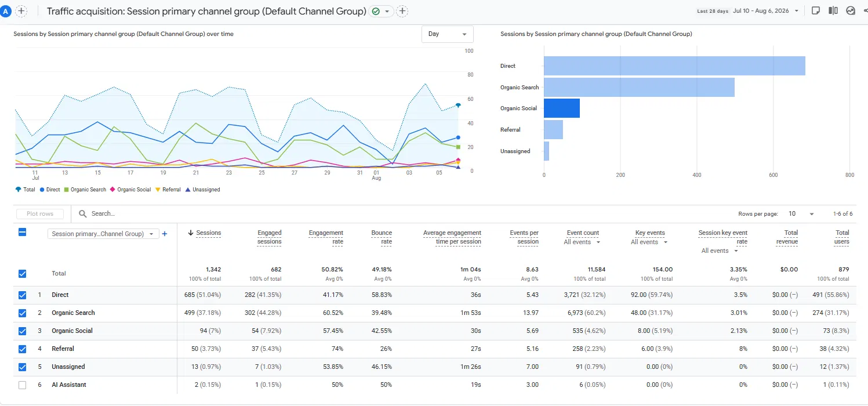Check the AI Assistant row checkbox
The width and height of the screenshot is (868, 406).
22,385
